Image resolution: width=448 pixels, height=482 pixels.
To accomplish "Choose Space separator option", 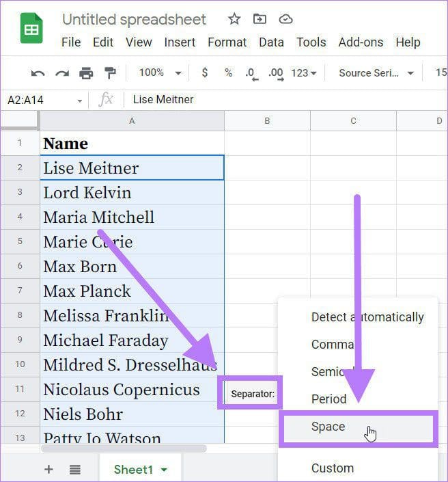I will [358, 427].
